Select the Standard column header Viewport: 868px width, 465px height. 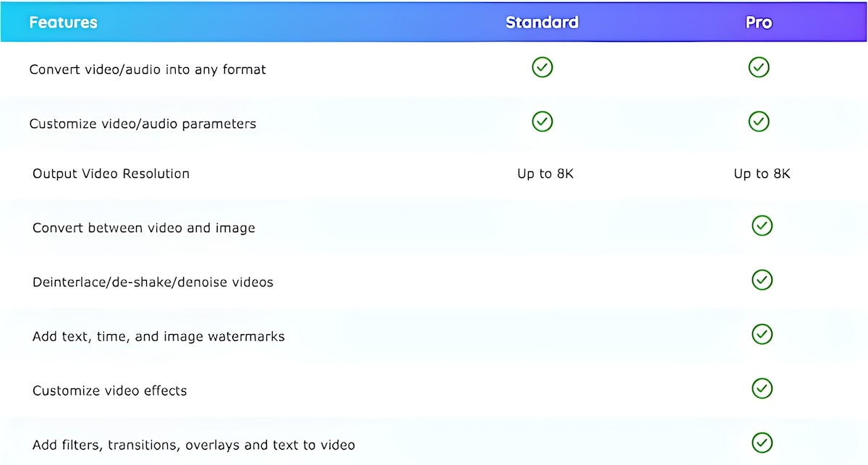[x=542, y=22]
